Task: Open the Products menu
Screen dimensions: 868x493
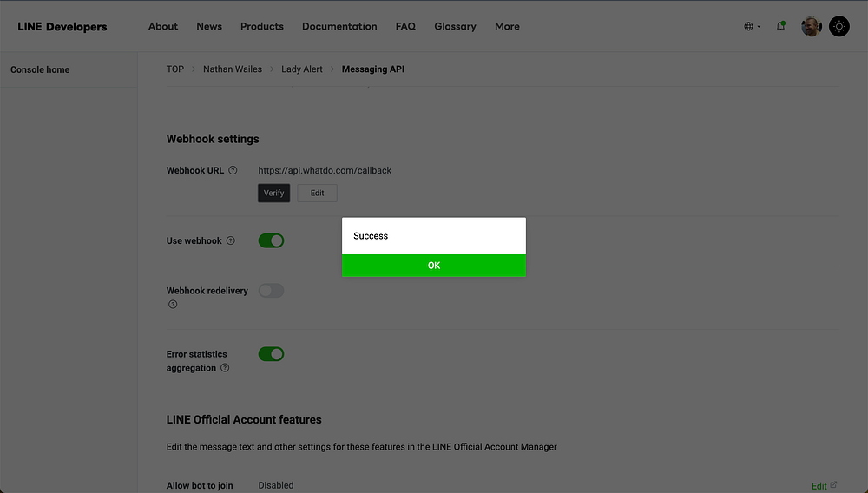Action: [x=262, y=27]
